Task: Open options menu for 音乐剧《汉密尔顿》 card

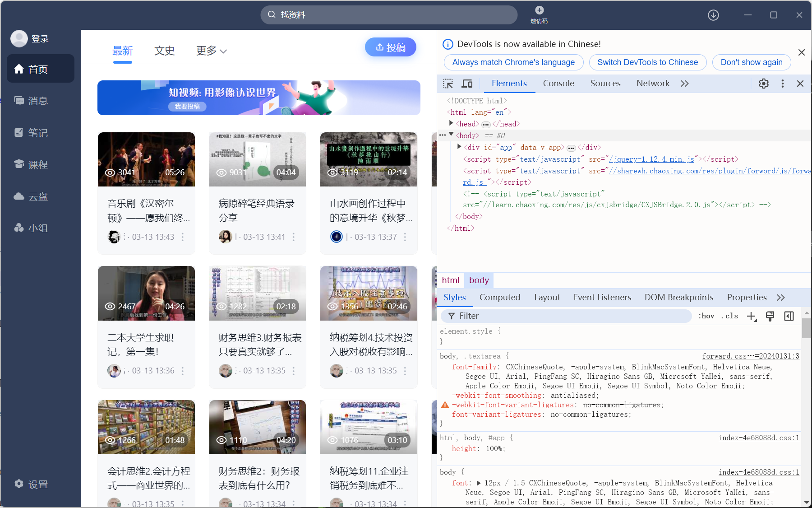Action: point(183,237)
